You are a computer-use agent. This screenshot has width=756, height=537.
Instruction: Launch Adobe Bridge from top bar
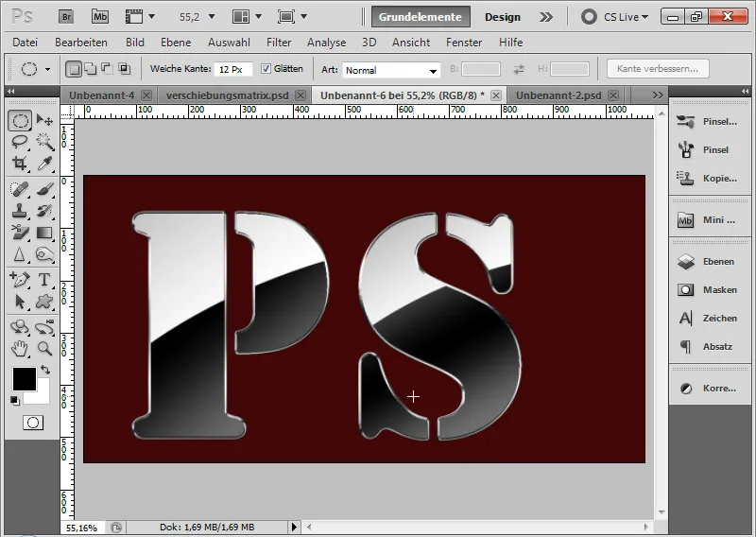pos(66,17)
